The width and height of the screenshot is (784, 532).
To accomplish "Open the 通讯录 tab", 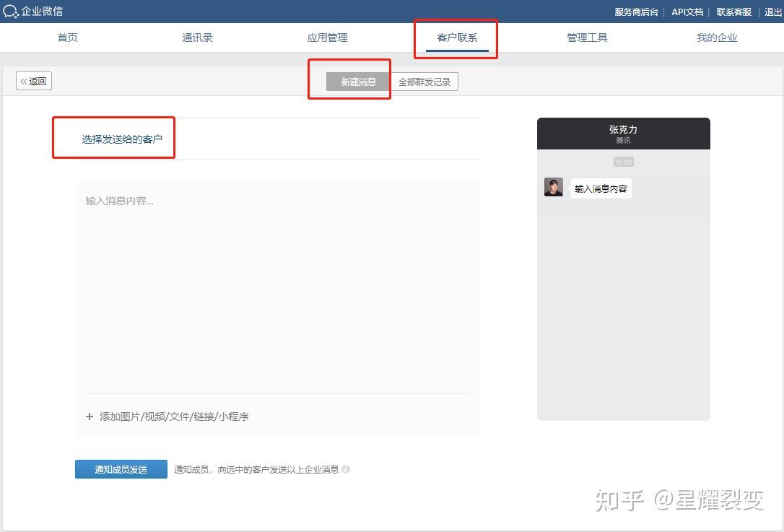I will click(198, 38).
